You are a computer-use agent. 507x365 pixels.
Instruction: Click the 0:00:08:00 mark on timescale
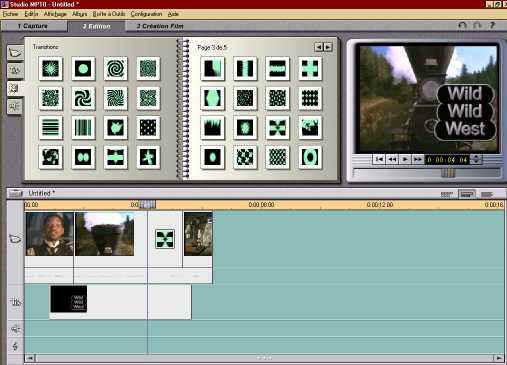[261, 205]
